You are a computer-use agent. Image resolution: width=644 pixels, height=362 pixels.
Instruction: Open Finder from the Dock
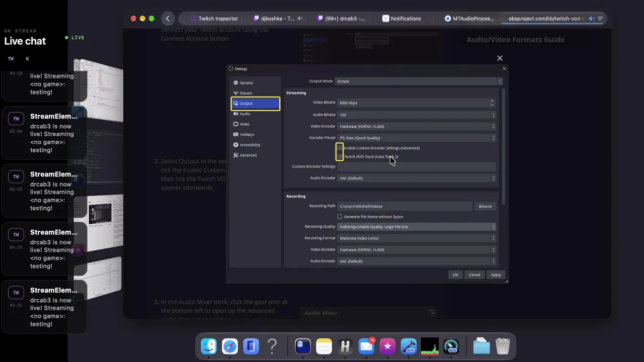click(209, 346)
